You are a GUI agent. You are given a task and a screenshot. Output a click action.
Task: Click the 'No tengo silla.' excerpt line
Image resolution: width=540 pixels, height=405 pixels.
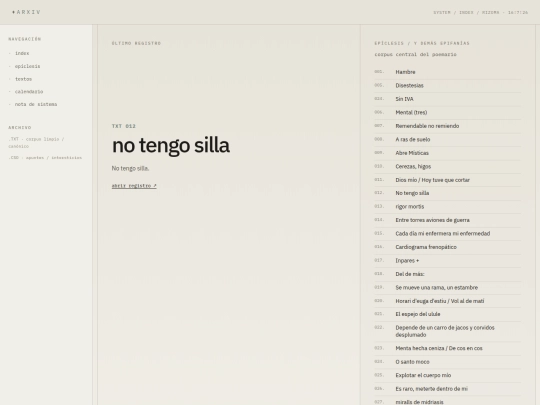(x=131, y=168)
